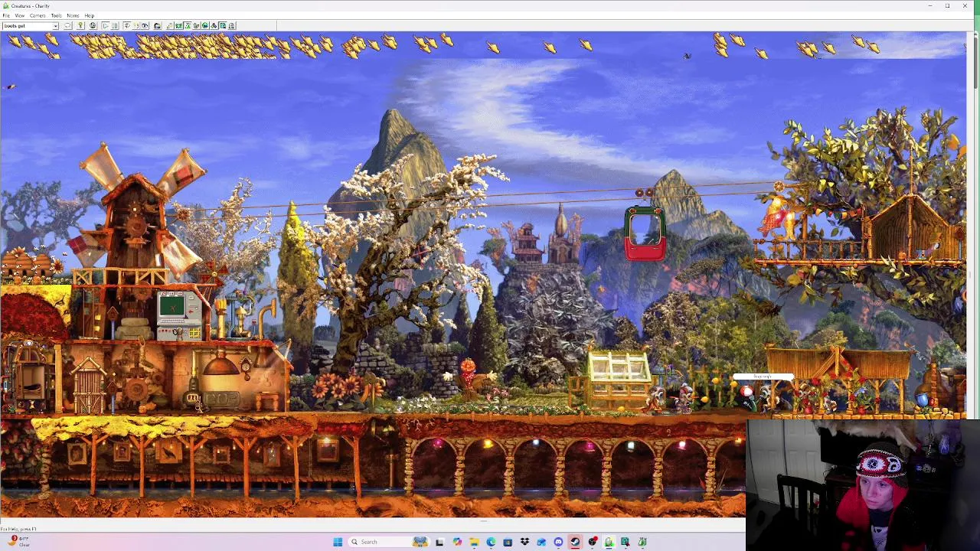The width and height of the screenshot is (980, 551).
Task: Click the pressed kit icon with green figure
Action: click(188, 26)
